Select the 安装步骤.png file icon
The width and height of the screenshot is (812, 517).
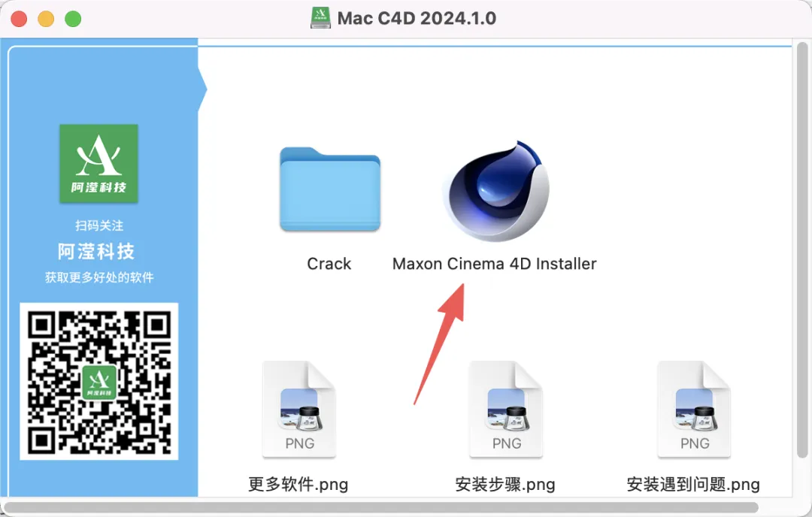pos(506,410)
